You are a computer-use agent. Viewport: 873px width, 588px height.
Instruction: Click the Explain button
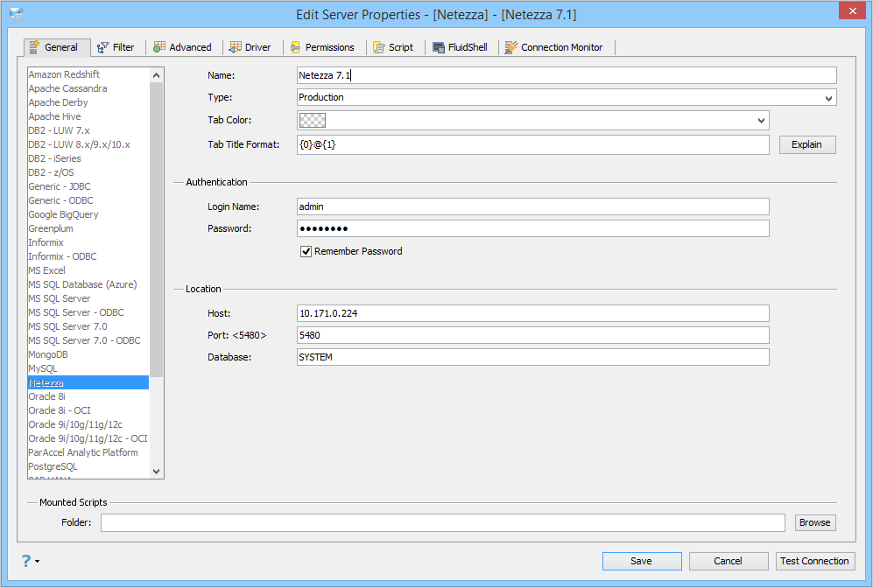[806, 144]
